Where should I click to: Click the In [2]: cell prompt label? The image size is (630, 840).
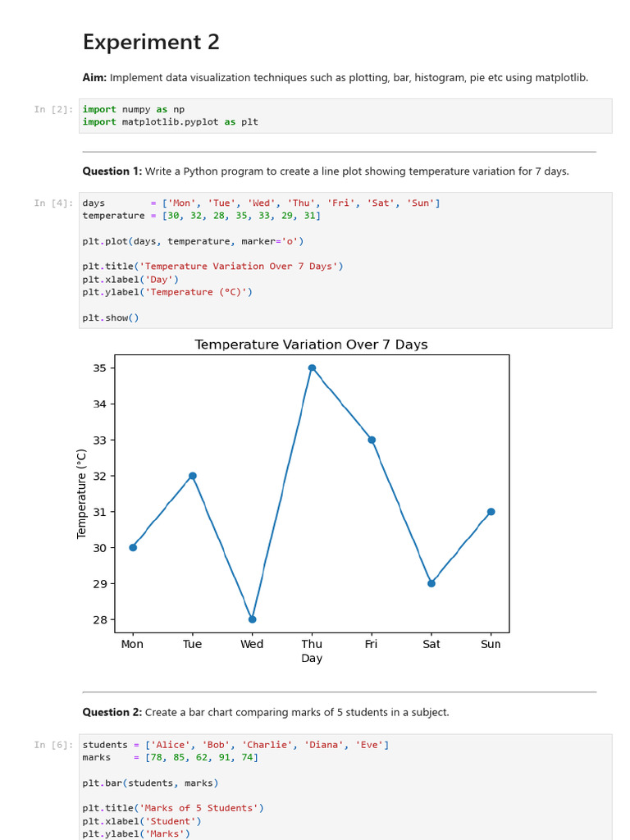click(53, 109)
